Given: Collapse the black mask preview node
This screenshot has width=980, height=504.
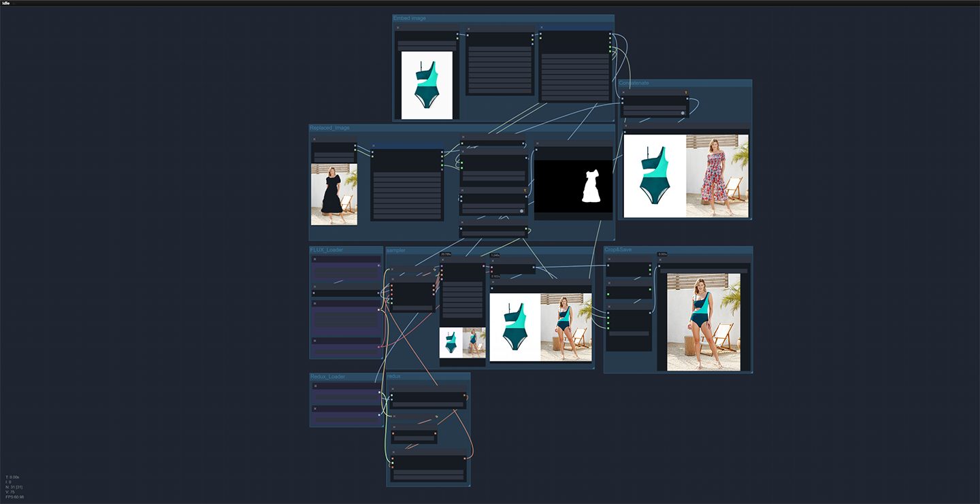Looking at the screenshot, I should [538, 144].
